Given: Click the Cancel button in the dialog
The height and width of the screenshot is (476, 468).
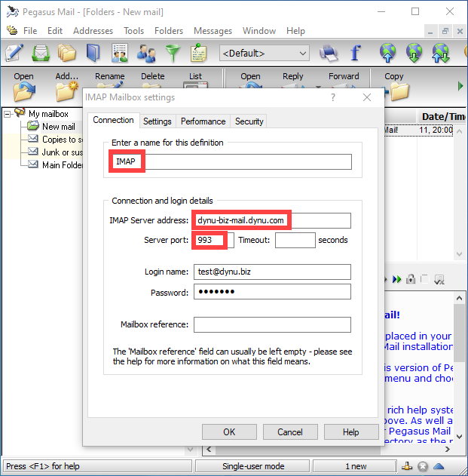Looking at the screenshot, I should click(290, 431).
